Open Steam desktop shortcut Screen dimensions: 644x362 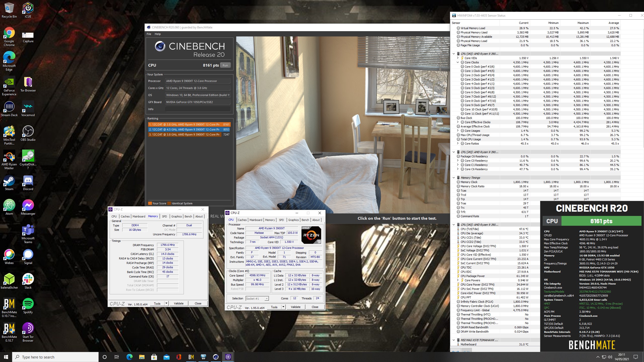point(9,183)
